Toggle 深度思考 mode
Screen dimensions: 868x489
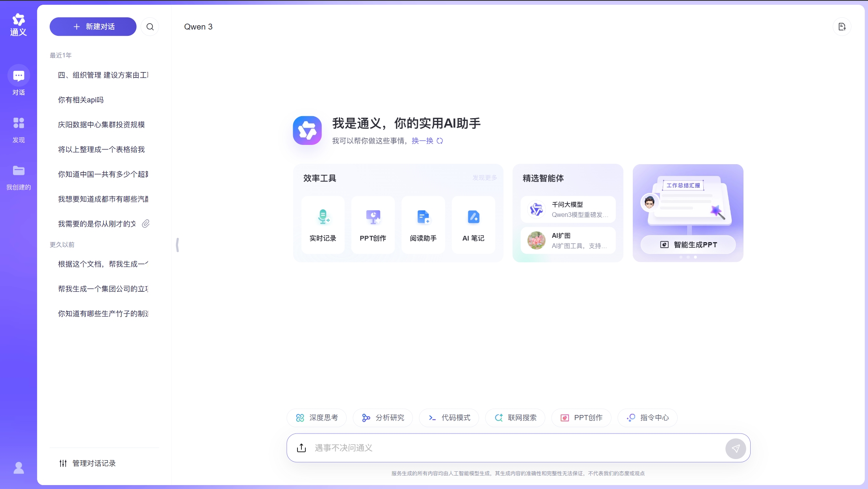(x=317, y=418)
